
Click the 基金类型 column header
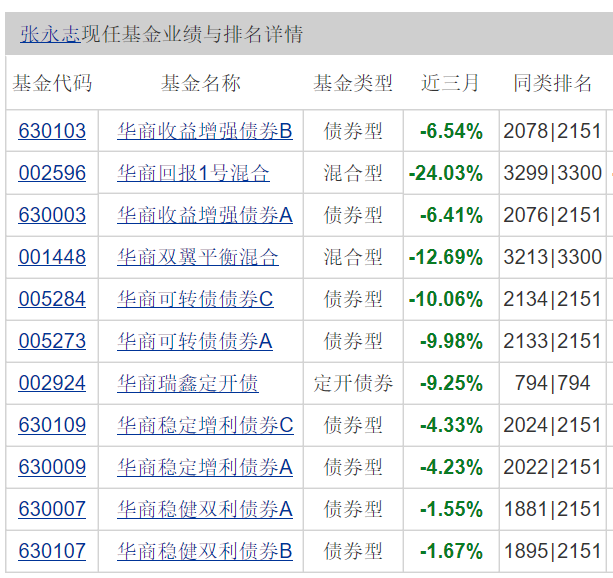point(353,83)
